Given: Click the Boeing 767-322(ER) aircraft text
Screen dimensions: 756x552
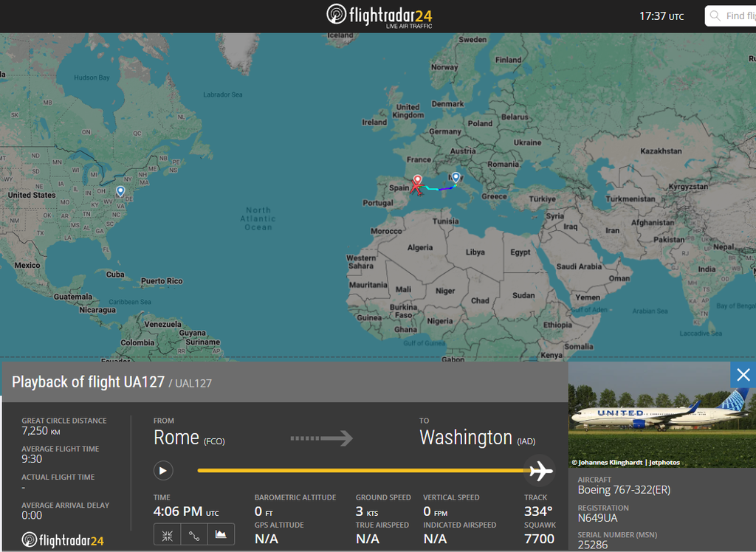Looking at the screenshot, I should pyautogui.click(x=624, y=490).
